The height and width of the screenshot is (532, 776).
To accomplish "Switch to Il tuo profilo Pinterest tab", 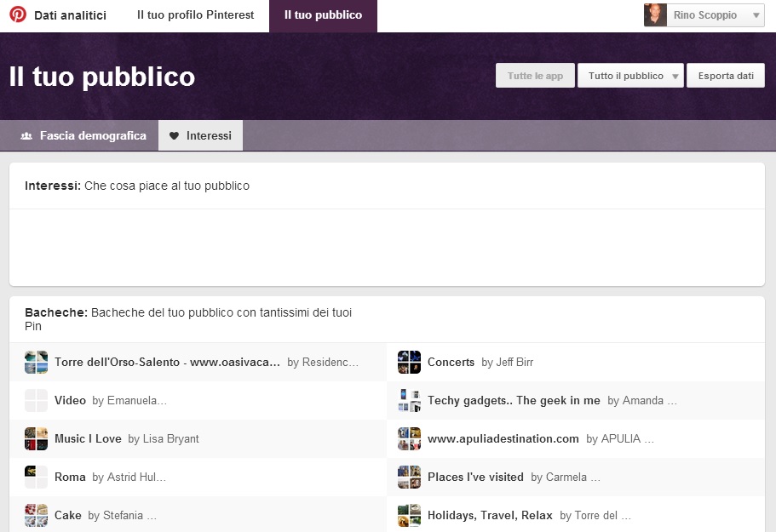I will point(195,15).
